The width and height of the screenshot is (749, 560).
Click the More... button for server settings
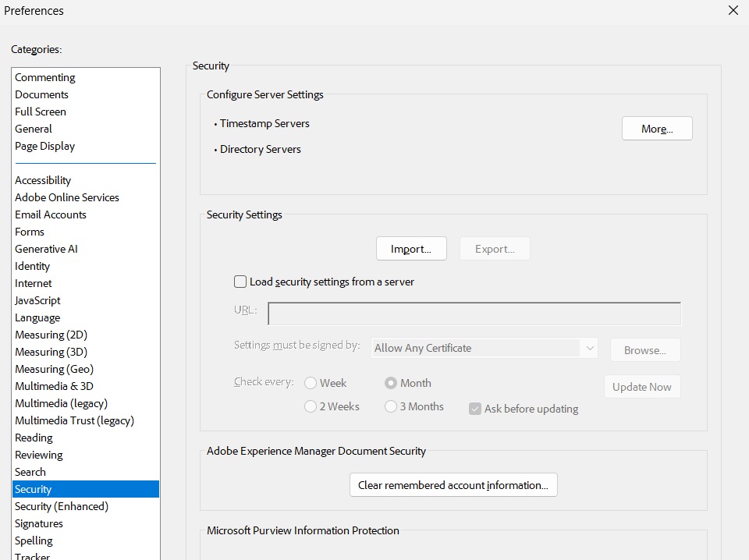point(657,129)
